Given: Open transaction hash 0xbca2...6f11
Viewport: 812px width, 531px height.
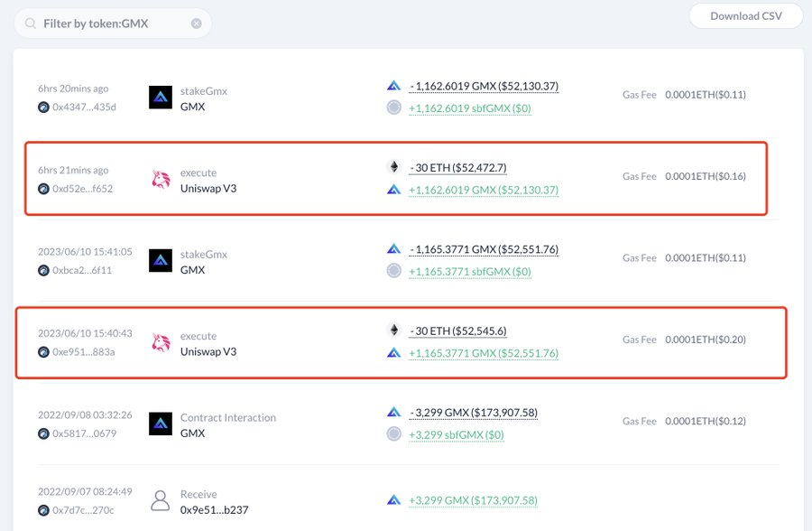Looking at the screenshot, I should tap(82, 270).
